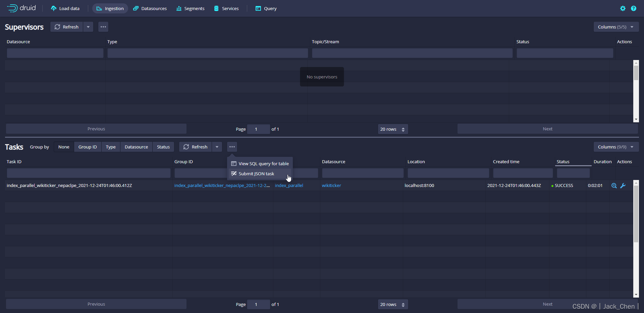Image resolution: width=644 pixels, height=313 pixels.
Task: Click Supervisors scrollbar down arrow
Action: tap(636, 120)
